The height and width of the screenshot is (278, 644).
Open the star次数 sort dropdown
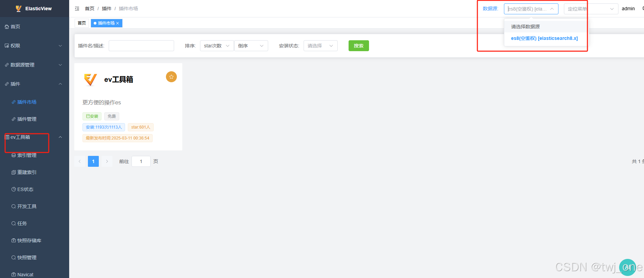pos(217,46)
